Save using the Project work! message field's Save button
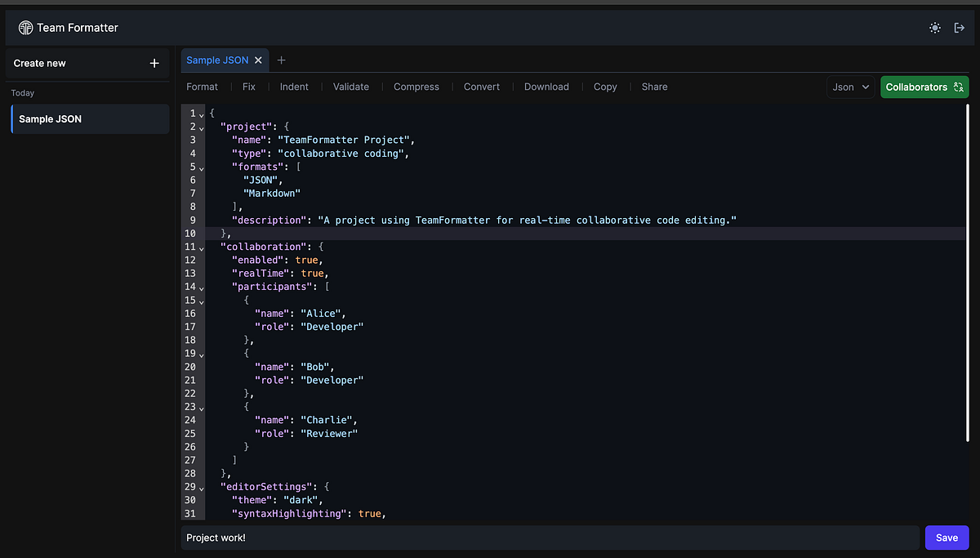 [946, 538]
